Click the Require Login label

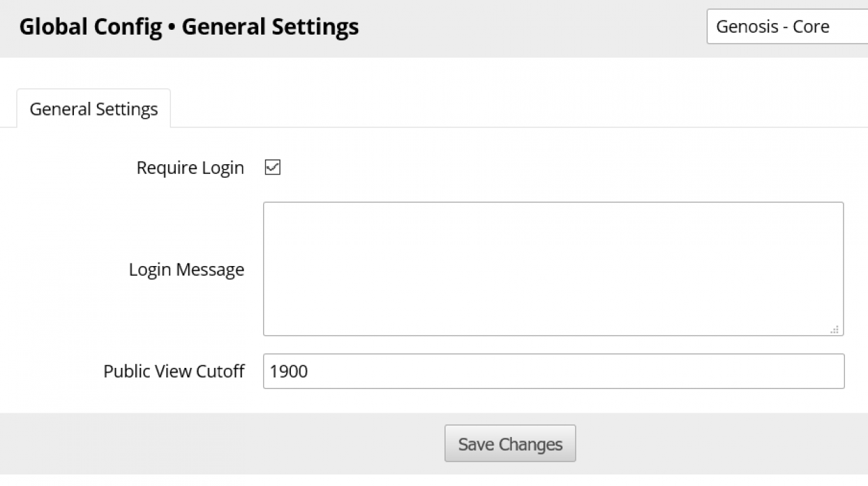[x=190, y=168]
